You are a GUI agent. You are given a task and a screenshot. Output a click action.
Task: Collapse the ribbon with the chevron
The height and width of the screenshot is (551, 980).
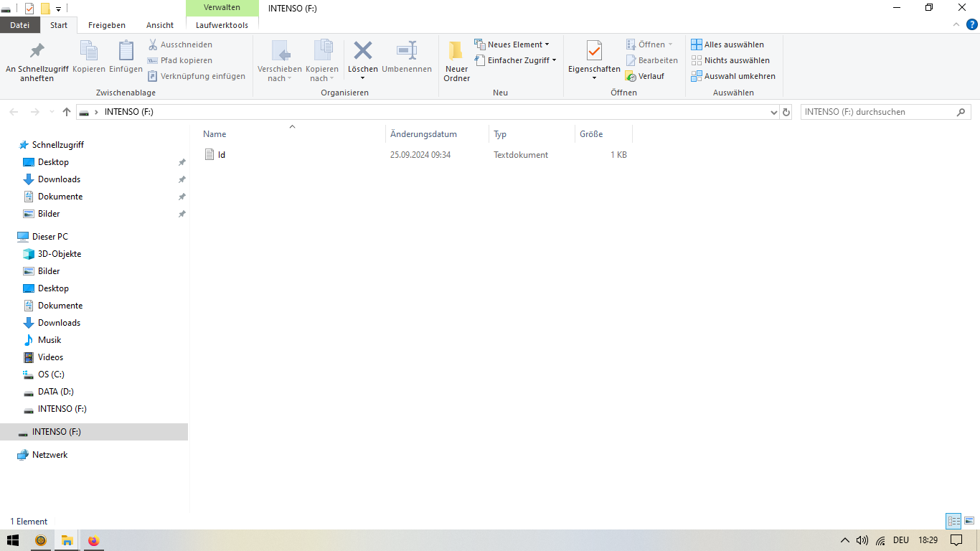[956, 25]
